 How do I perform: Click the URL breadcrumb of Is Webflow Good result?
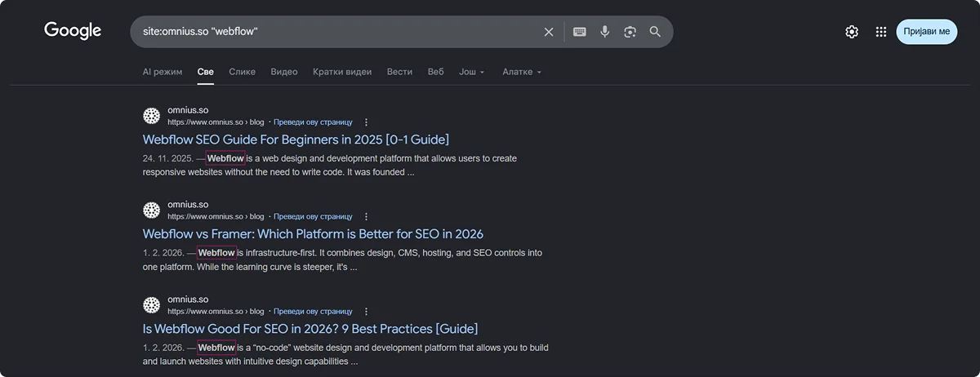click(216, 312)
